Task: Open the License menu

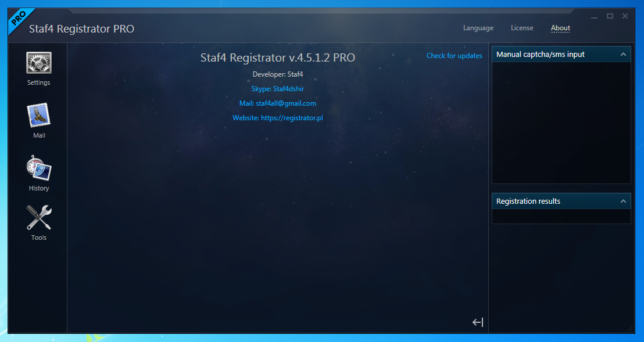Action: click(522, 28)
